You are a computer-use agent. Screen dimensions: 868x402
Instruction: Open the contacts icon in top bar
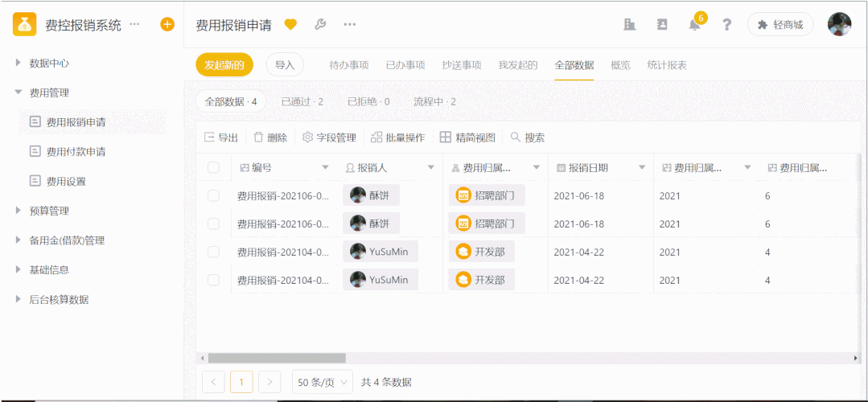click(x=662, y=24)
